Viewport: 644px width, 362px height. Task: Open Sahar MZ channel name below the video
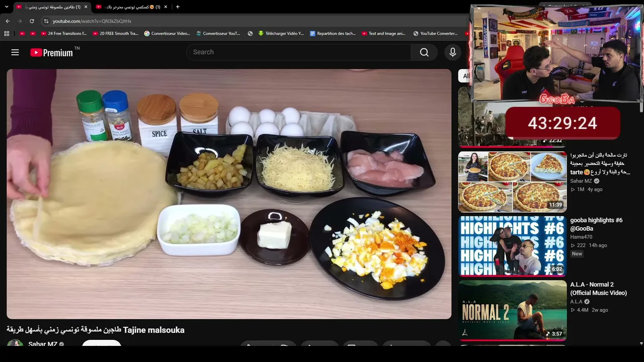pos(43,344)
